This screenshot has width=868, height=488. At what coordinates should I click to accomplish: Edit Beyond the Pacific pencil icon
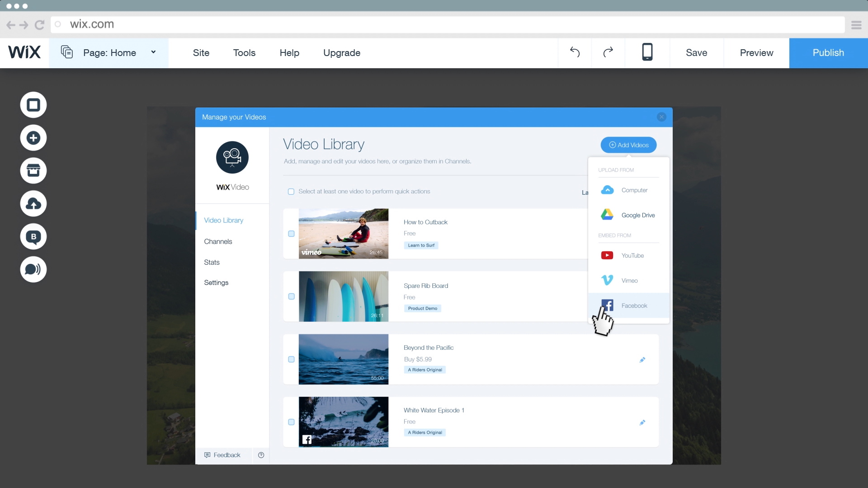click(642, 360)
